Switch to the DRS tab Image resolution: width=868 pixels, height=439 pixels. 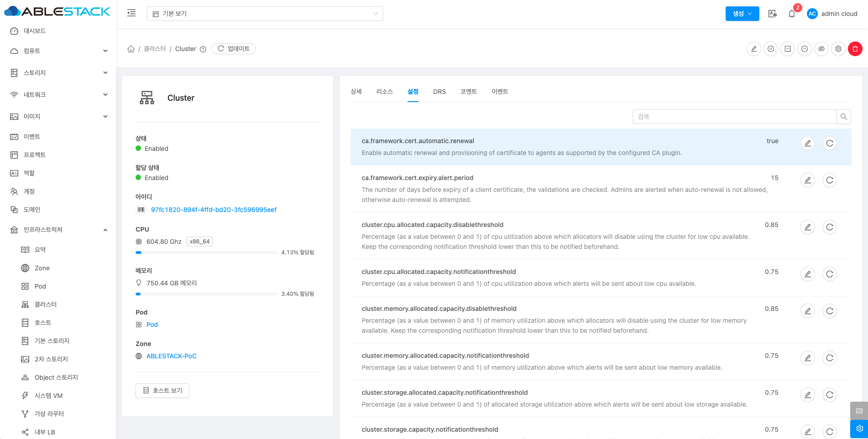[439, 92]
